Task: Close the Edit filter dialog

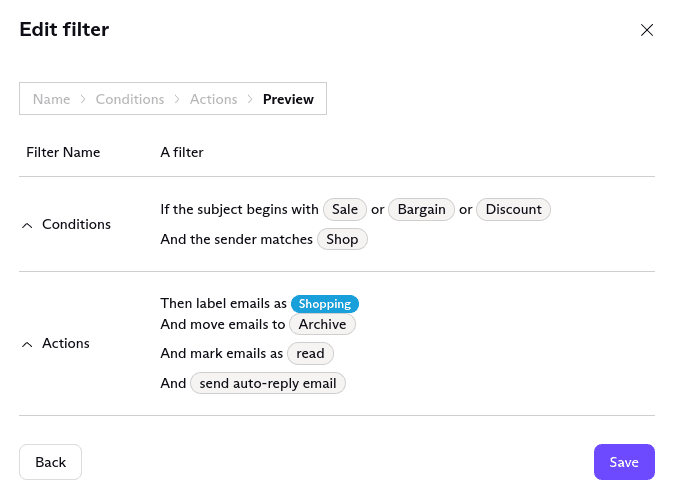Action: click(x=647, y=30)
